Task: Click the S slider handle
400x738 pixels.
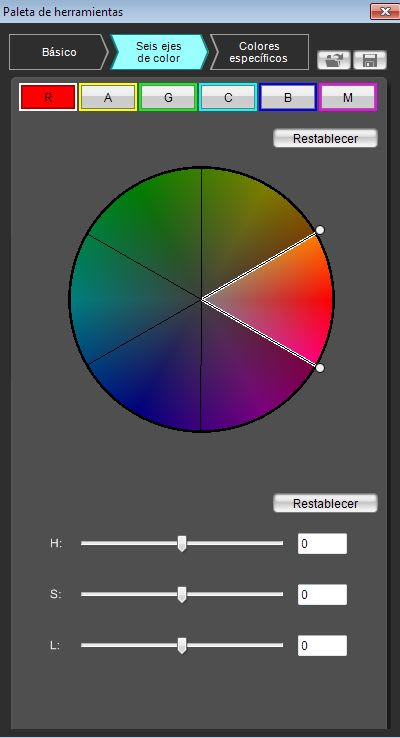Action: [182, 594]
